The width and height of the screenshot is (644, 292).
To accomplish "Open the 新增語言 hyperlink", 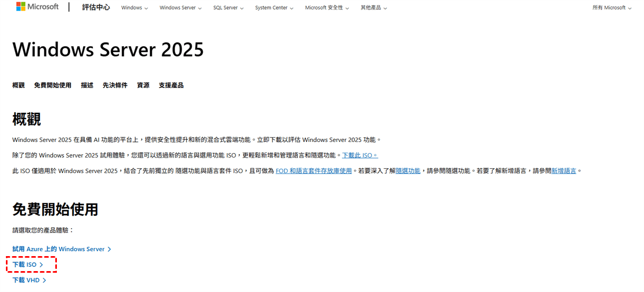I will pyautogui.click(x=564, y=171).
